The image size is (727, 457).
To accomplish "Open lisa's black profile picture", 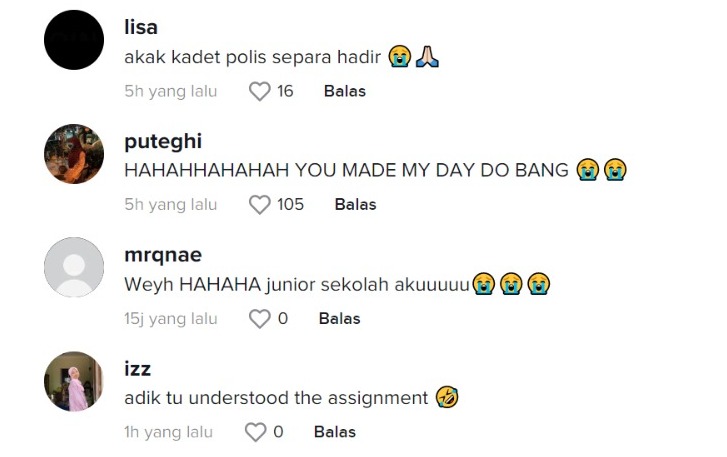I will 75,40.
